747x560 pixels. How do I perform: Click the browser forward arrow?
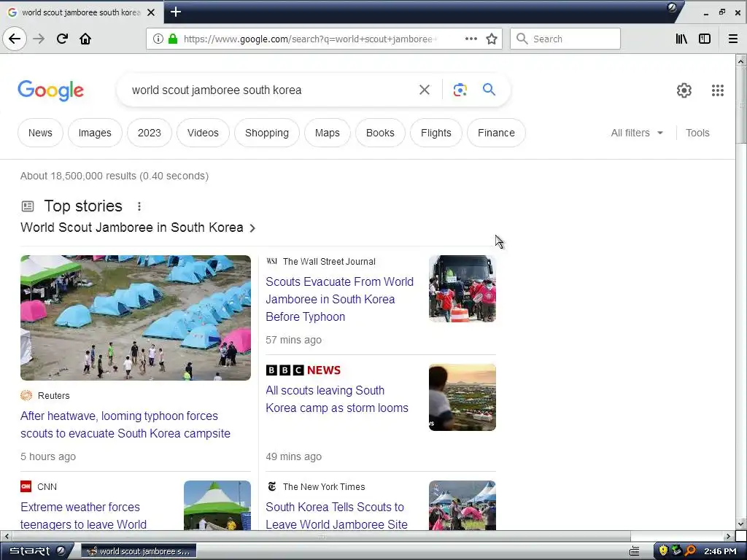[39, 39]
